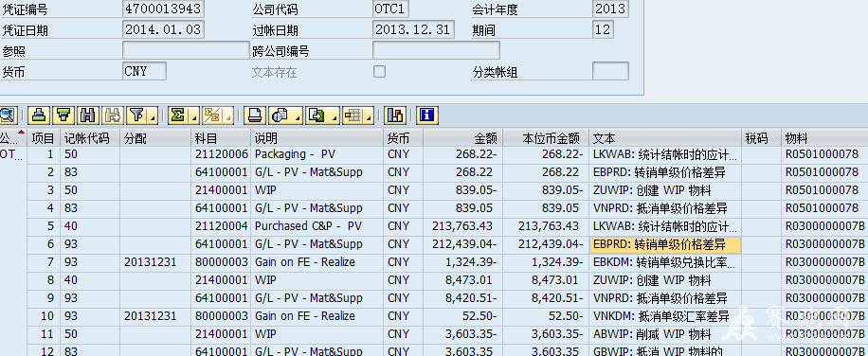Open the Export dropdown arrow
Image resolution: width=868 pixels, height=356 pixels.
[x=334, y=116]
